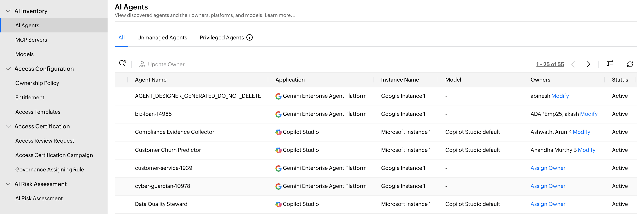Open Access Templates page
Image resolution: width=644 pixels, height=214 pixels.
pyautogui.click(x=38, y=112)
